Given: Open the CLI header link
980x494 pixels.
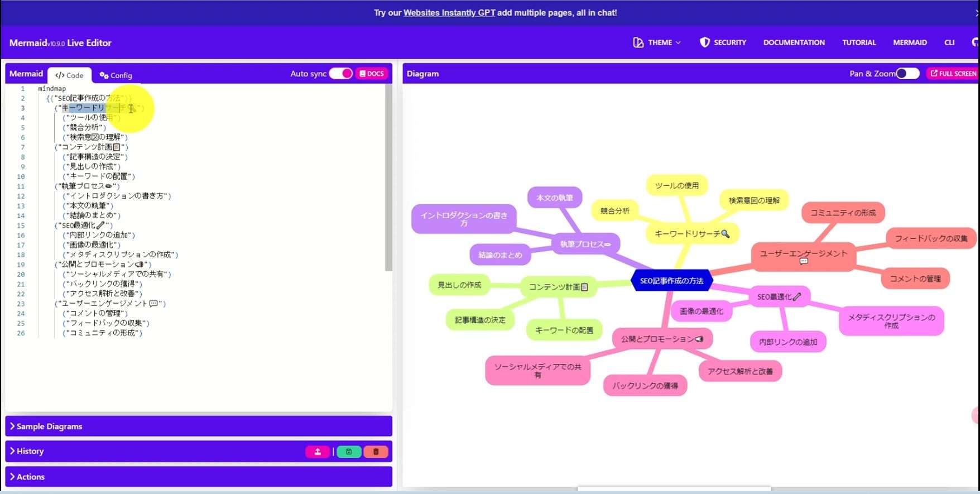Looking at the screenshot, I should pyautogui.click(x=949, y=42).
